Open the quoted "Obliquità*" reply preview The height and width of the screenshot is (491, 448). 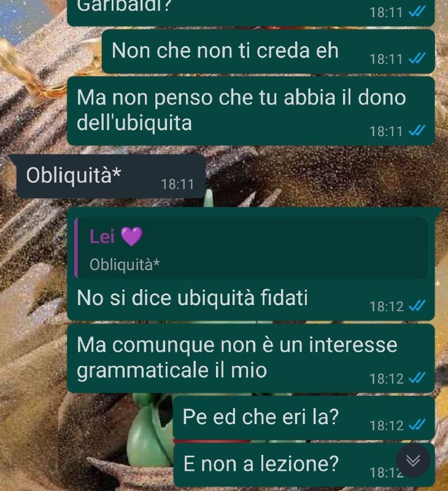[251, 248]
